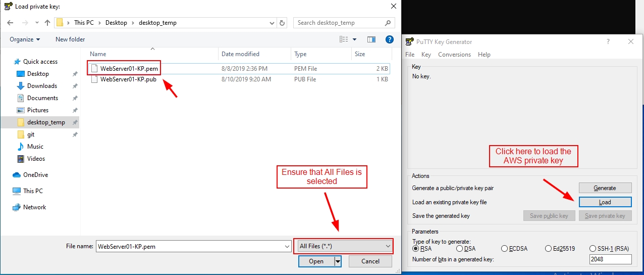The height and width of the screenshot is (275, 644).
Task: Click Desktop in address breadcrumb
Action: point(117,23)
